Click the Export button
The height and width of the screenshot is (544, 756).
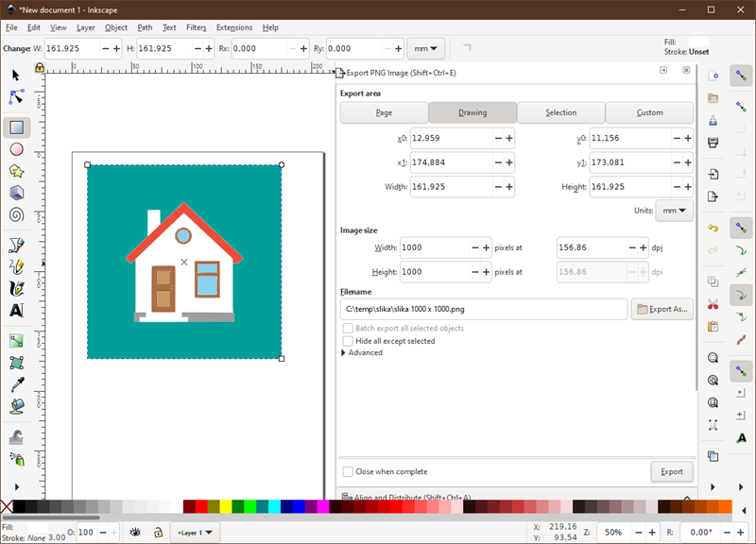[672, 471]
